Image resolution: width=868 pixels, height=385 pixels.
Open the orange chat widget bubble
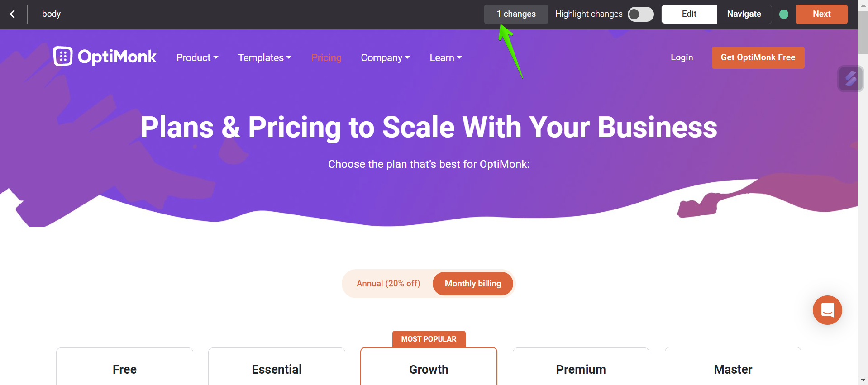[x=827, y=310]
